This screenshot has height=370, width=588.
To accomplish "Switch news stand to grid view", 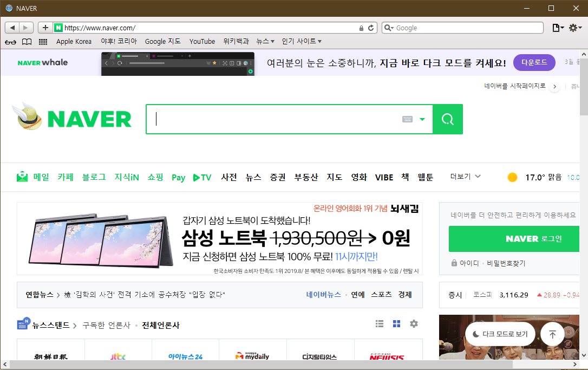I will coord(396,324).
